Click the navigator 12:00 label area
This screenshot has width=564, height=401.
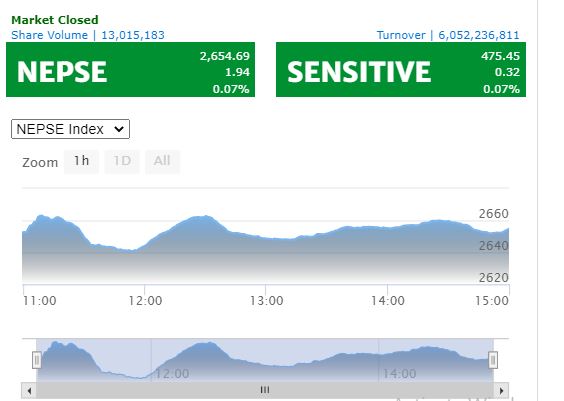[x=172, y=374]
